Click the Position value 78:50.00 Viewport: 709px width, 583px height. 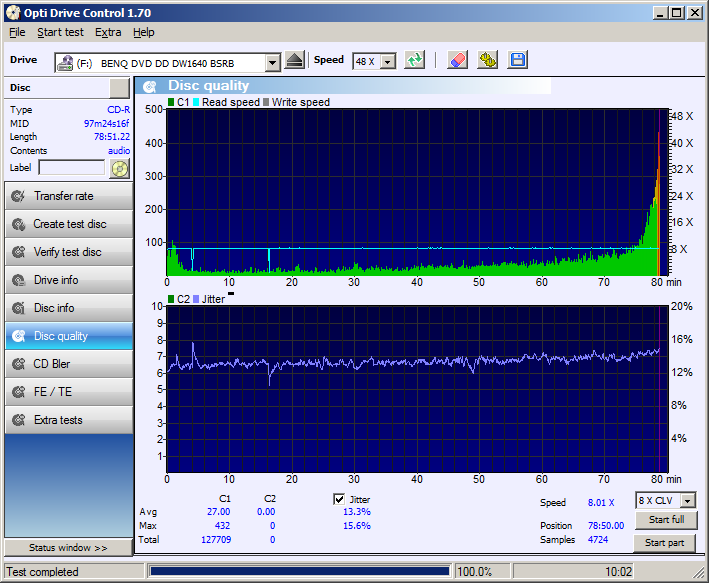pos(606,526)
